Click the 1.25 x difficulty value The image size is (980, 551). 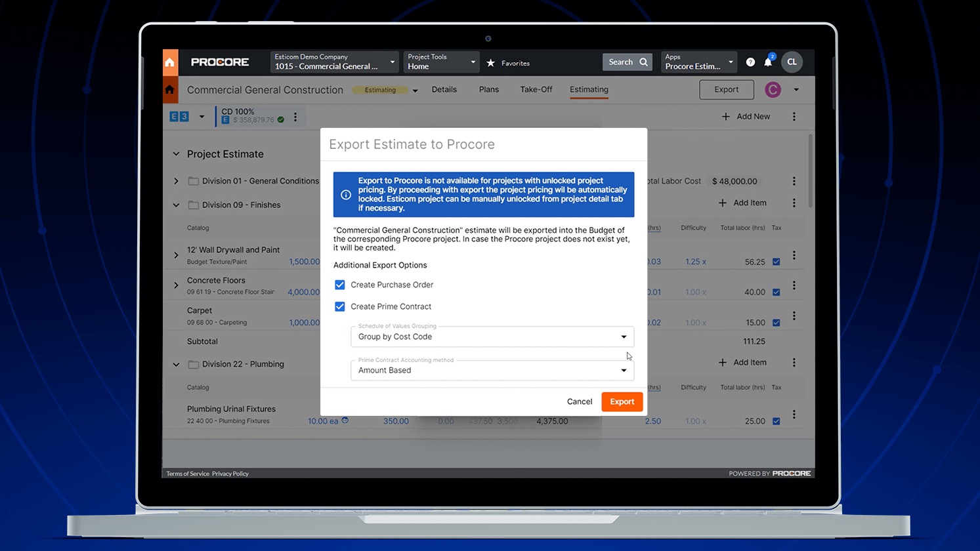pyautogui.click(x=696, y=262)
